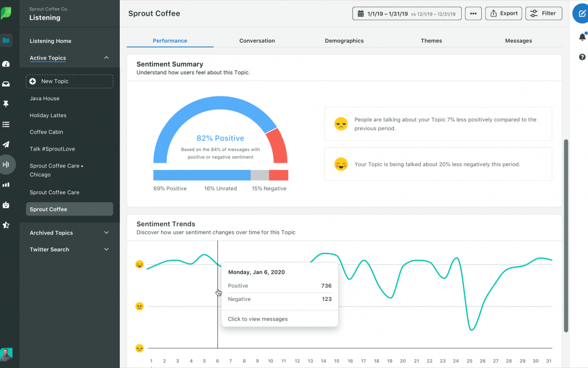588x368 pixels.
Task: Click the Export button
Action: [504, 14]
